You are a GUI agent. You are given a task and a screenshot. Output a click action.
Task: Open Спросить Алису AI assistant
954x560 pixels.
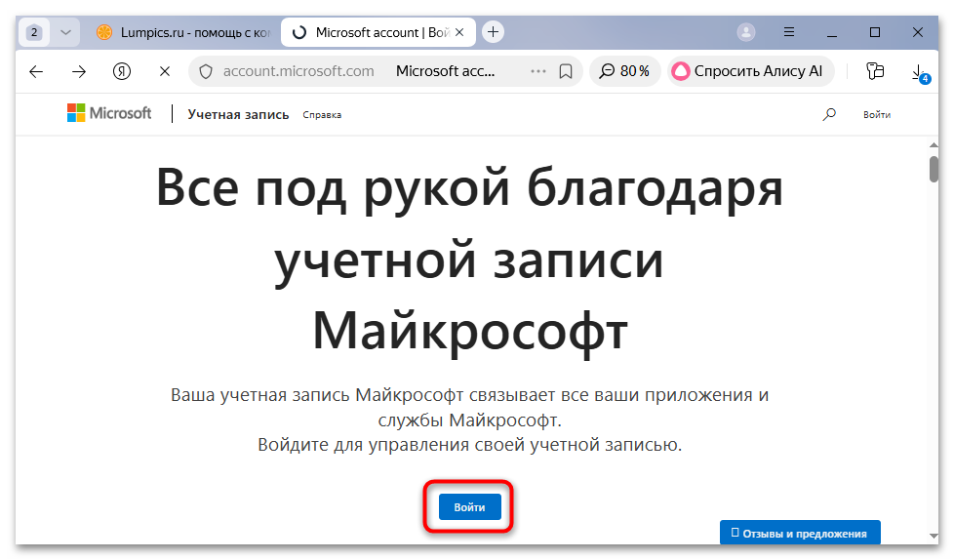[x=749, y=71]
